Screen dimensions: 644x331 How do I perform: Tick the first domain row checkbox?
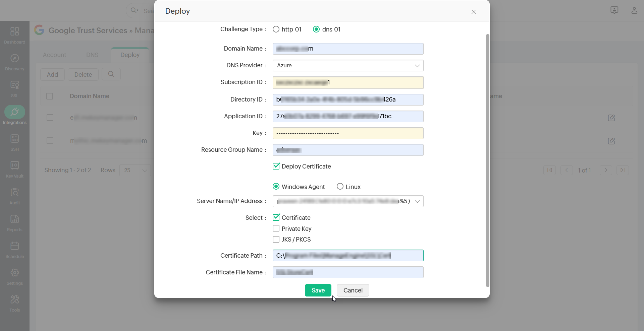50,118
